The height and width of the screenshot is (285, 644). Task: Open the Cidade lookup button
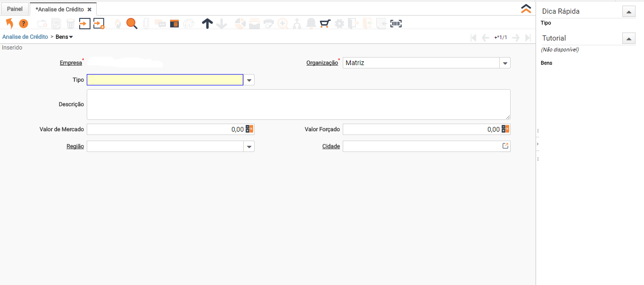505,146
